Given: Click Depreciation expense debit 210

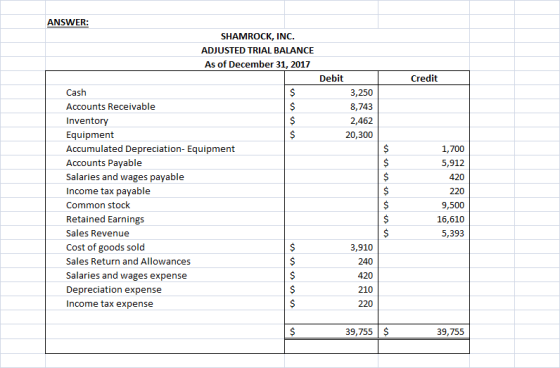Looking at the screenshot, I should pyautogui.click(x=365, y=290).
